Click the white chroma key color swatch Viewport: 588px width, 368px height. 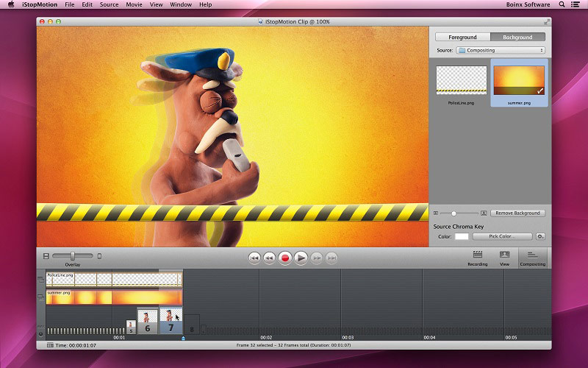462,236
